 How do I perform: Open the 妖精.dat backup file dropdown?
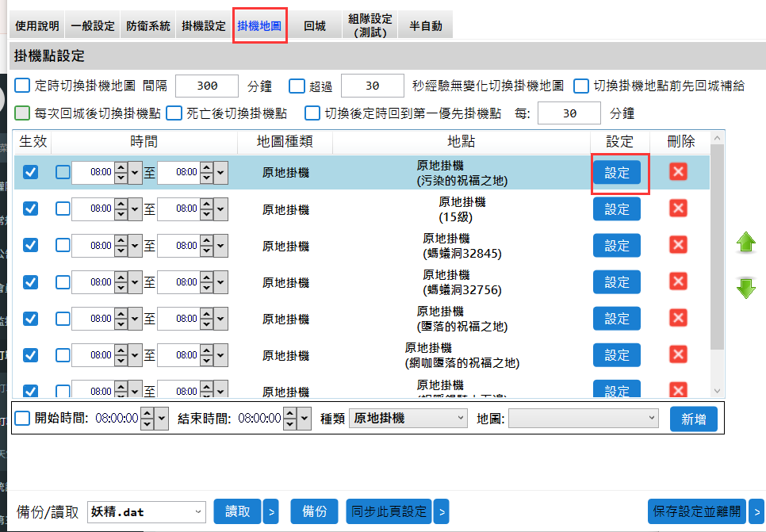pyautogui.click(x=147, y=512)
